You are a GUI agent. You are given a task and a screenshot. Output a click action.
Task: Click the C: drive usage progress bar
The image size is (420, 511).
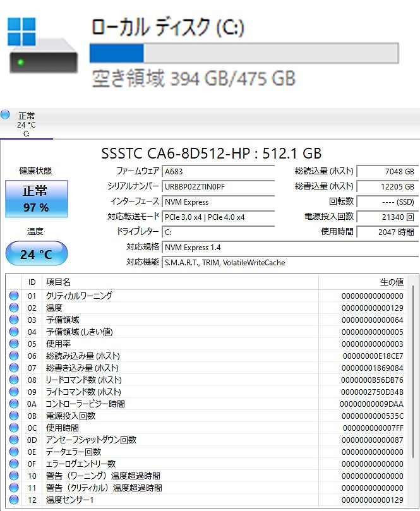244,52
